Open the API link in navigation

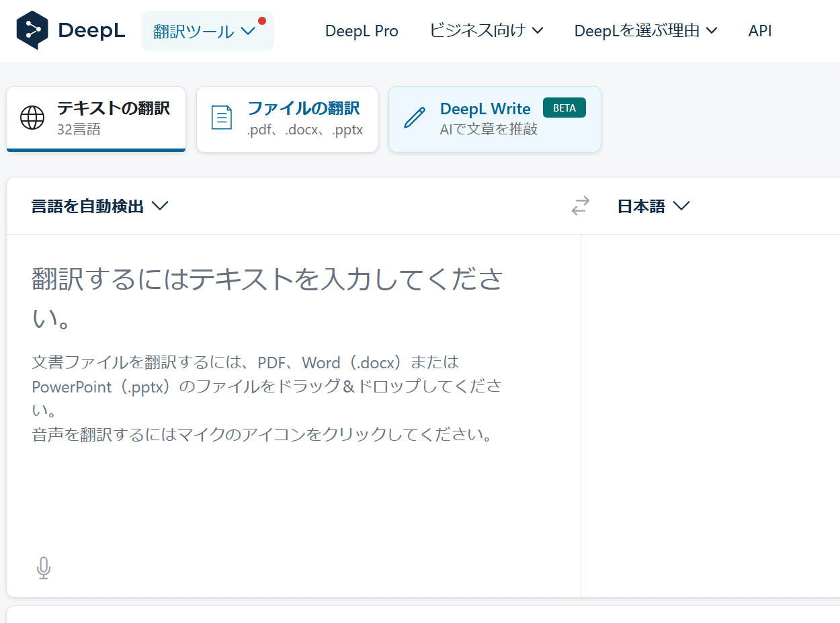click(760, 31)
